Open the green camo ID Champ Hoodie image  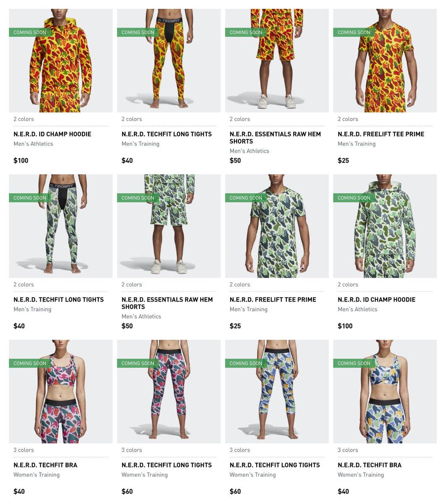coord(385,226)
